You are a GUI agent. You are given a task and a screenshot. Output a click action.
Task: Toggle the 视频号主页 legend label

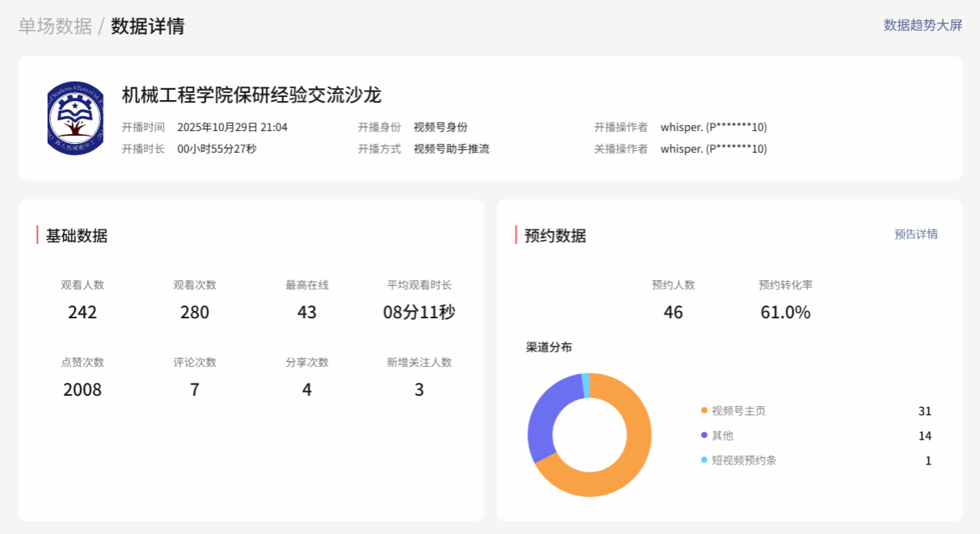(x=738, y=410)
